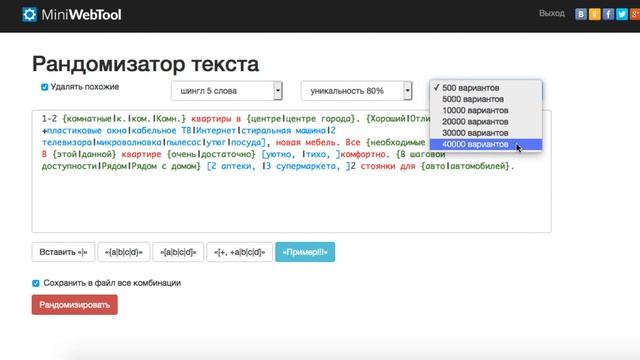
Task: Toggle Сохранить в файл все комбинации checkbox
Action: coord(36,283)
